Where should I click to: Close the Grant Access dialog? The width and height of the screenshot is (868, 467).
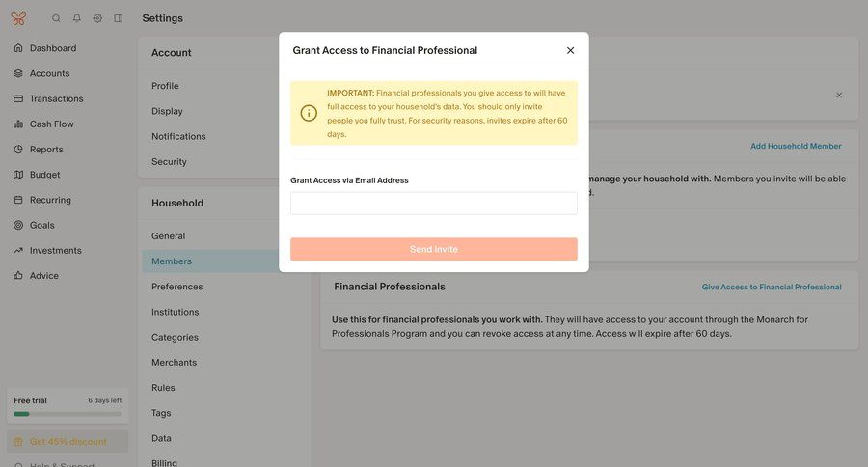click(x=570, y=50)
